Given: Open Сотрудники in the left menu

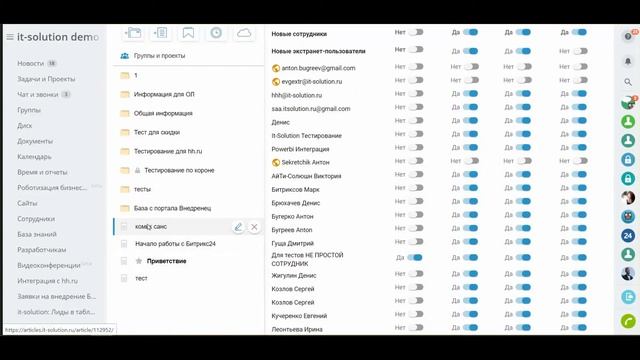Looking at the screenshot, I should point(36,219).
